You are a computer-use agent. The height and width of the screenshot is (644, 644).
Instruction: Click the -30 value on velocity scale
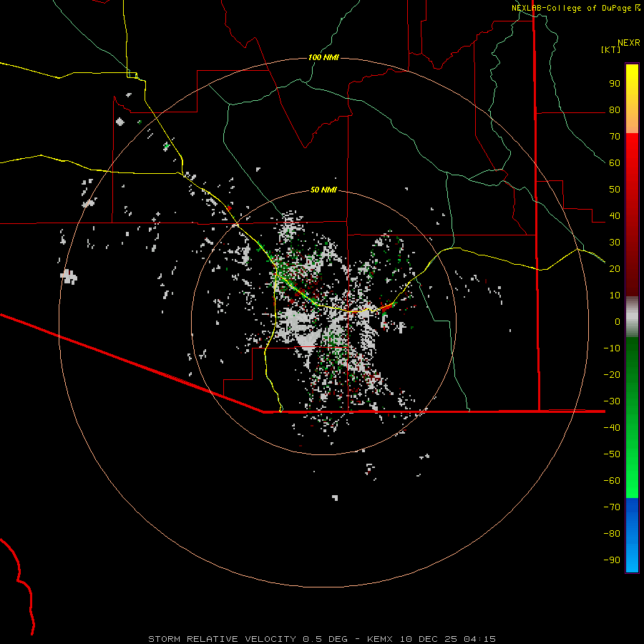tap(612, 401)
